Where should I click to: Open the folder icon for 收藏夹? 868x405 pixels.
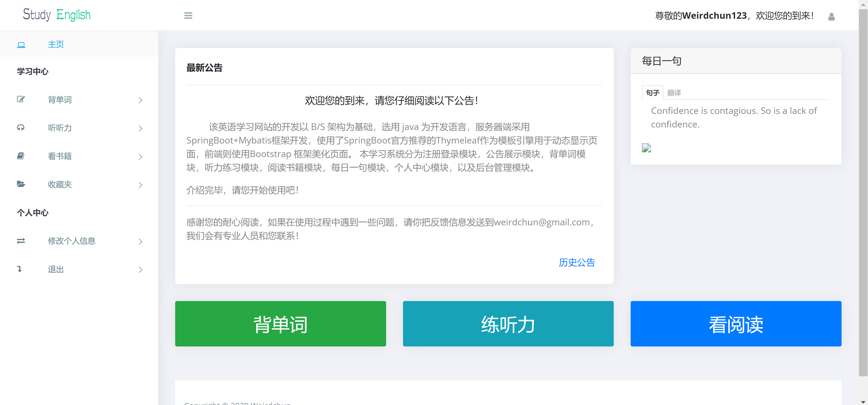(x=21, y=184)
